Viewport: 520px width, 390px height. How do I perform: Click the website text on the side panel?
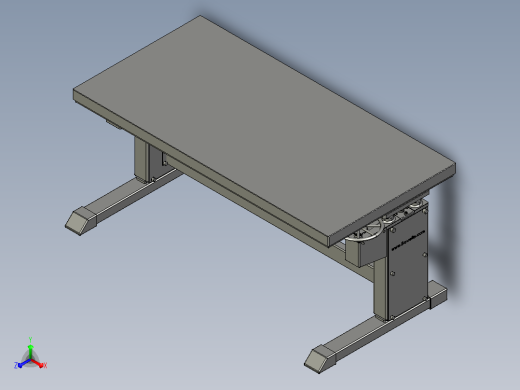pos(408,240)
